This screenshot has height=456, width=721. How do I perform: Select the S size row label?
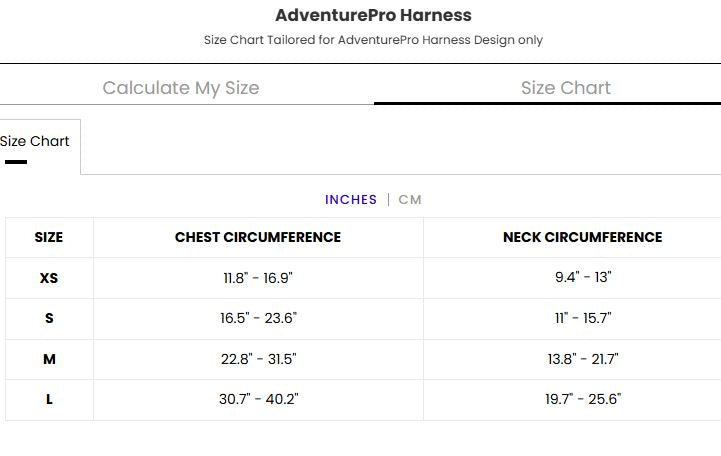(x=49, y=319)
